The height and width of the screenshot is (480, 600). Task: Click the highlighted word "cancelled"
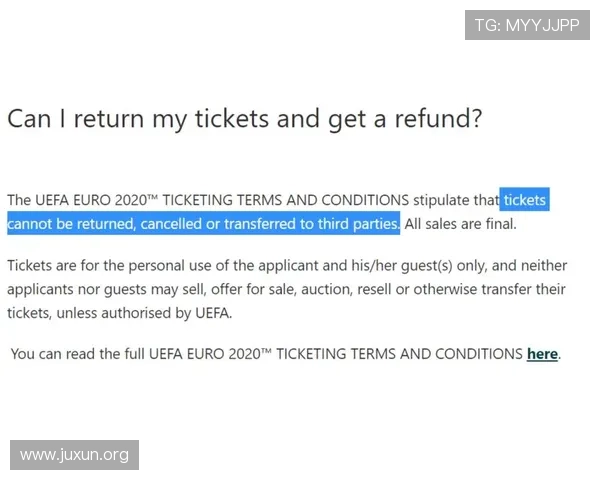point(173,223)
